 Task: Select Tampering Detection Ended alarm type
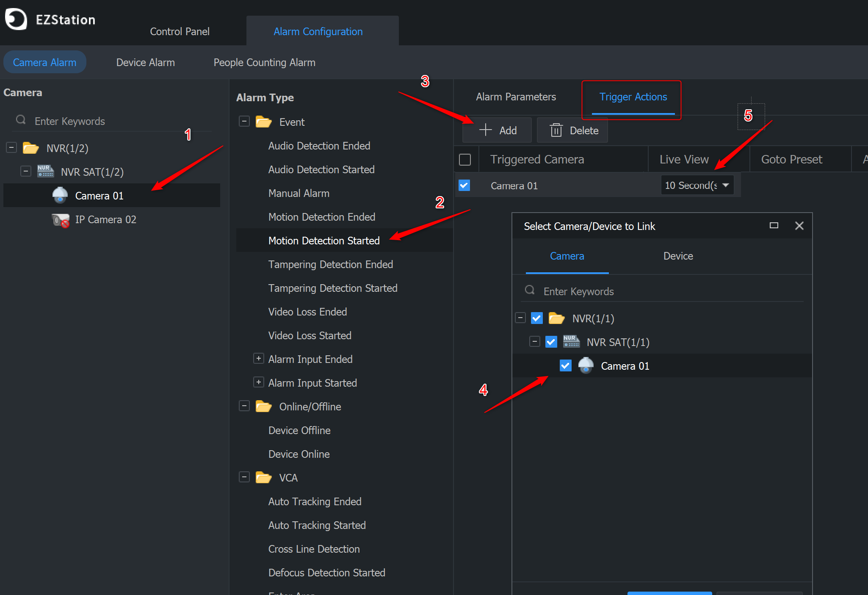pyautogui.click(x=331, y=265)
